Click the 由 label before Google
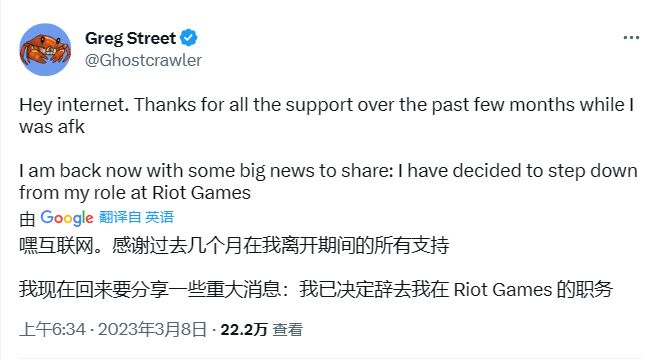 [27, 219]
